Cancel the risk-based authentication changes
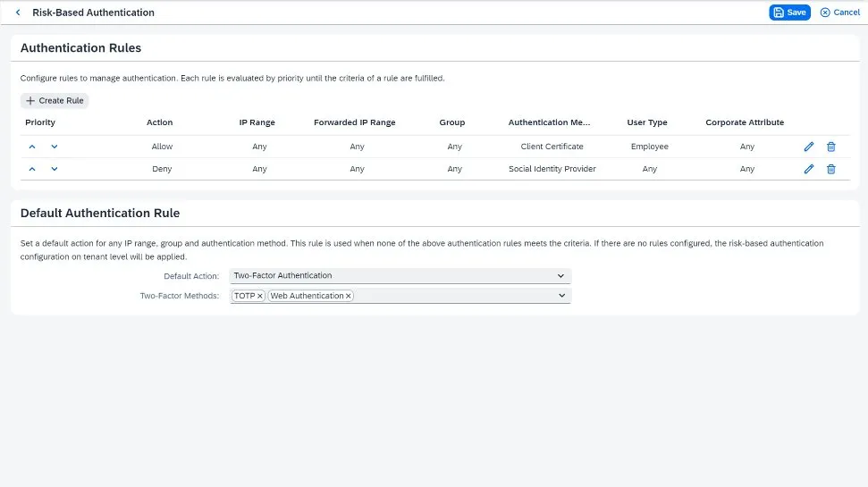868x487 pixels. pos(839,13)
